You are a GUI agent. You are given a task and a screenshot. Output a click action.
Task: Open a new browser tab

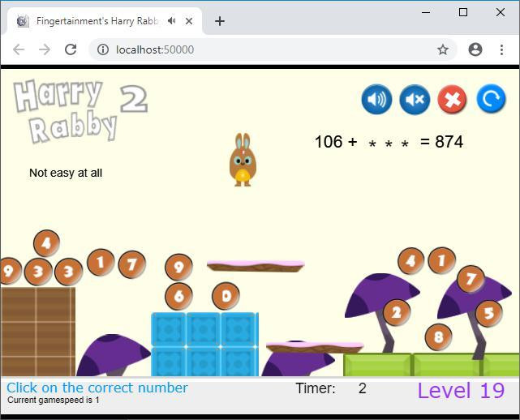(x=220, y=21)
